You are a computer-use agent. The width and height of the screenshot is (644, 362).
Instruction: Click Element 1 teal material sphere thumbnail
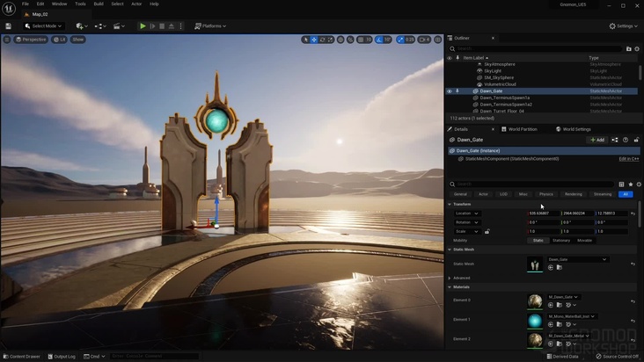click(x=535, y=321)
